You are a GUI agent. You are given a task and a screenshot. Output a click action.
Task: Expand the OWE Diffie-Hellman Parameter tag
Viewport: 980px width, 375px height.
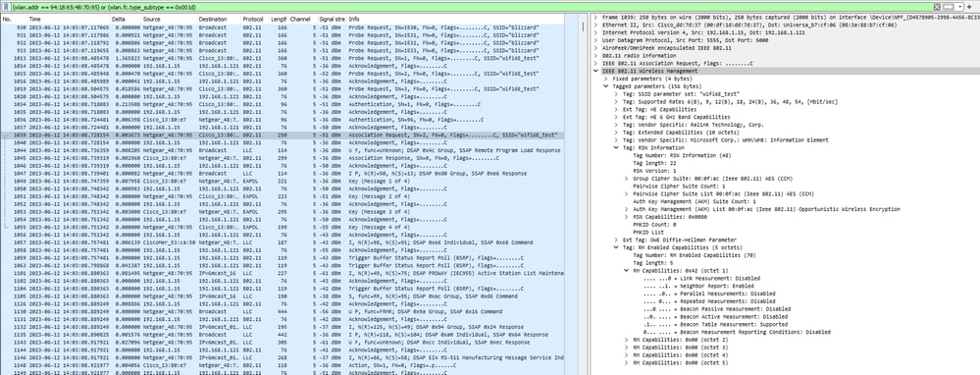[x=617, y=240]
